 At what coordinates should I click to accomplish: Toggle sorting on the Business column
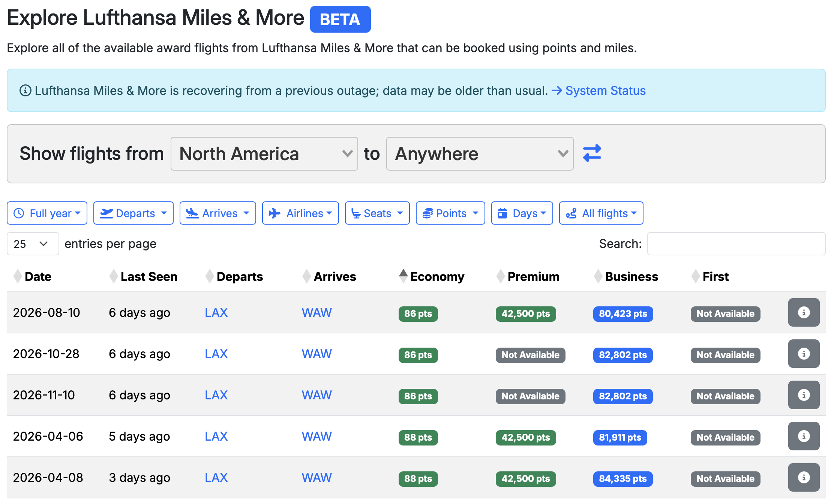(x=631, y=276)
